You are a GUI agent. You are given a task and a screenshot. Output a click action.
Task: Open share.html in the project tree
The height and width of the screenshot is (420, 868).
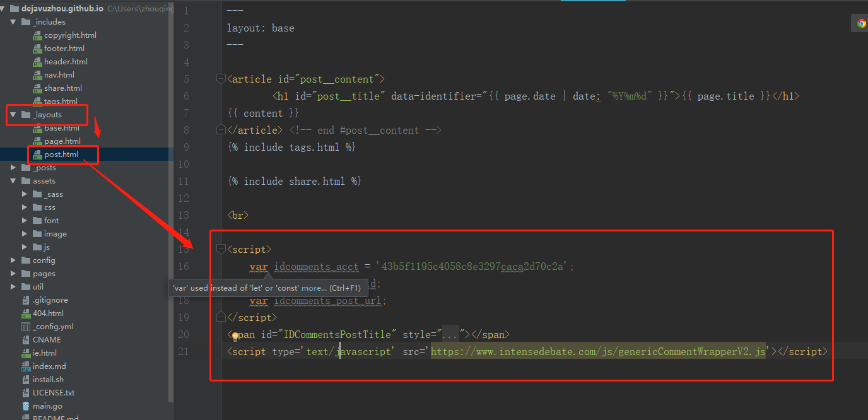[x=63, y=88]
